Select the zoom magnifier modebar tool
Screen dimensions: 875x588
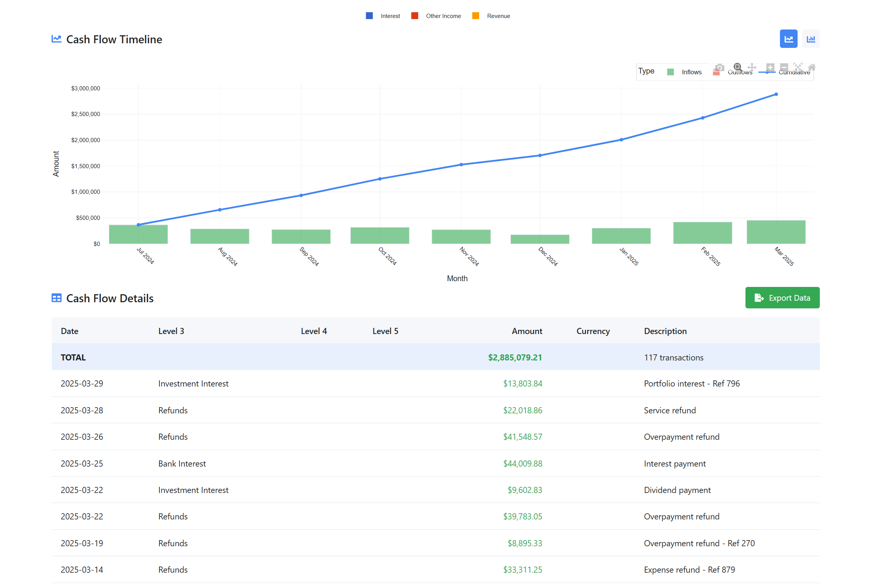click(737, 67)
